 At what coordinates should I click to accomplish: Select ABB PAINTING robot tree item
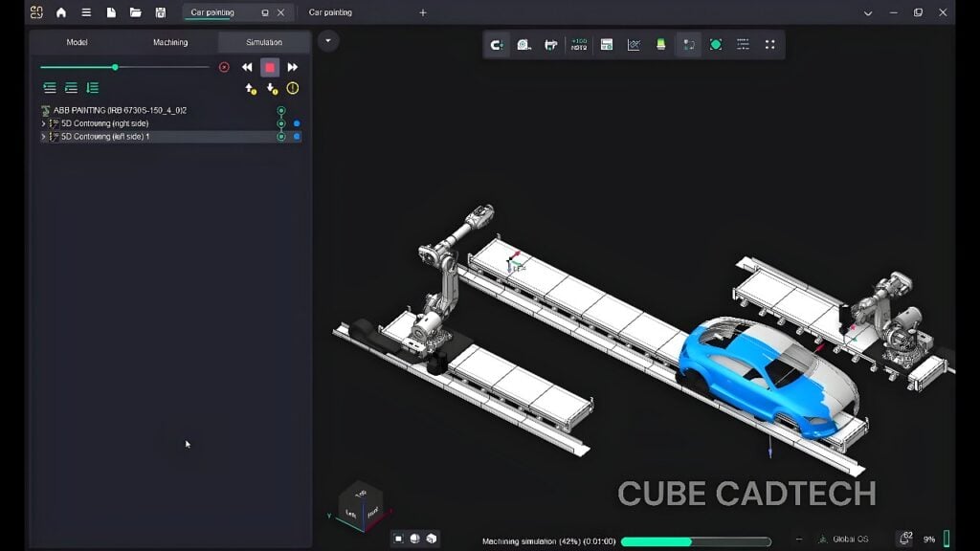pos(120,111)
